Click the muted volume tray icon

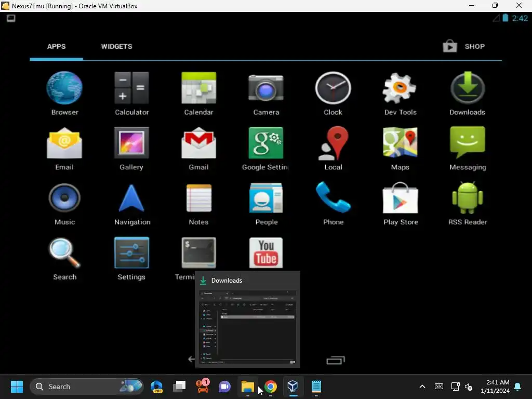(469, 387)
